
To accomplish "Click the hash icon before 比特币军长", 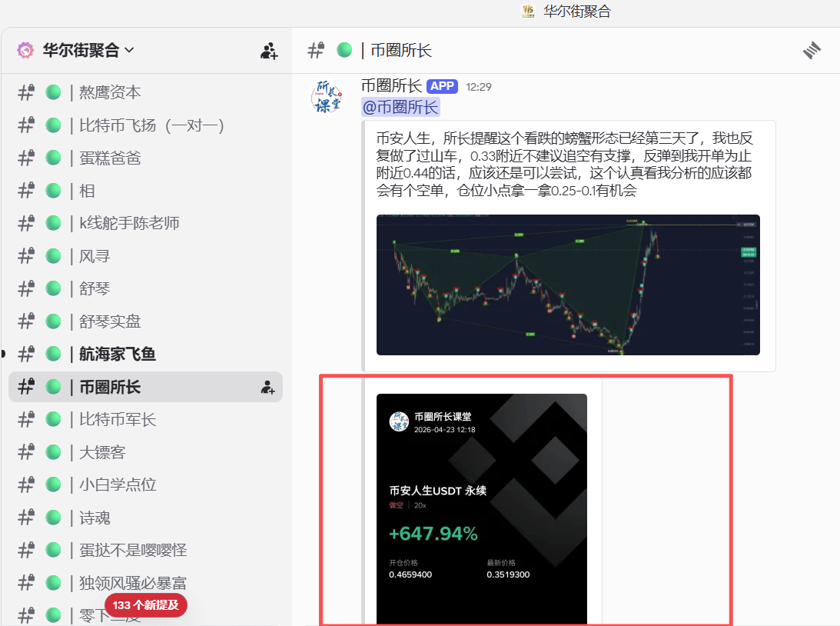I will coord(26,420).
